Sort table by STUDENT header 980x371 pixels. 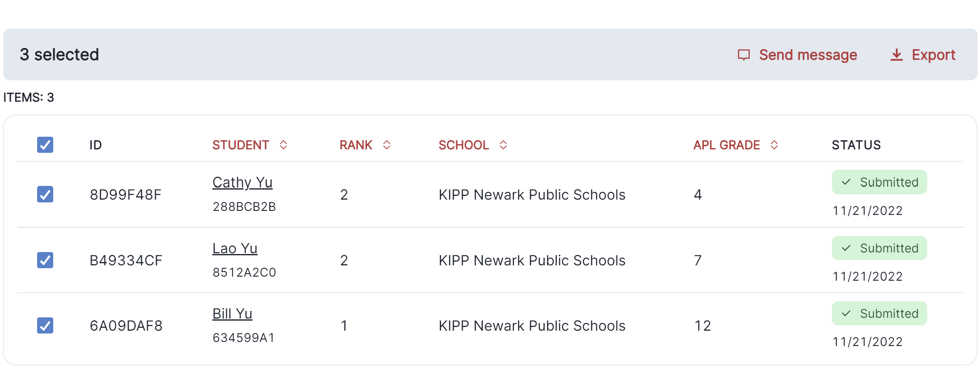point(241,145)
